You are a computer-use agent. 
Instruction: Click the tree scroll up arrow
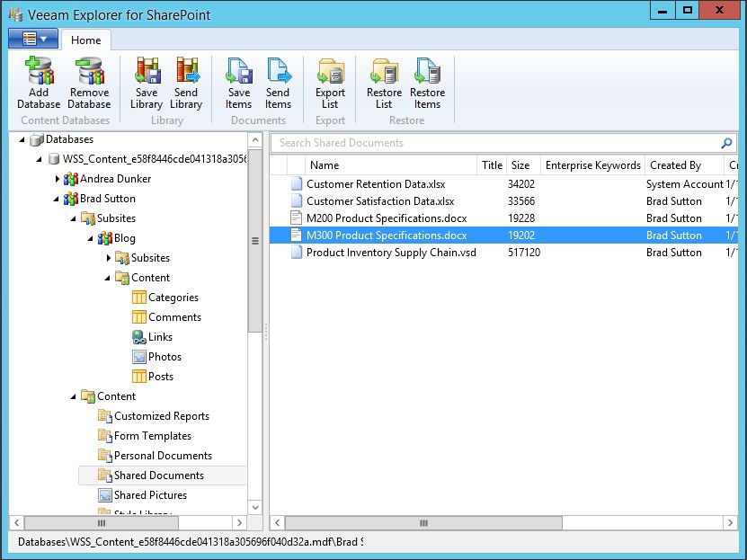click(x=255, y=140)
